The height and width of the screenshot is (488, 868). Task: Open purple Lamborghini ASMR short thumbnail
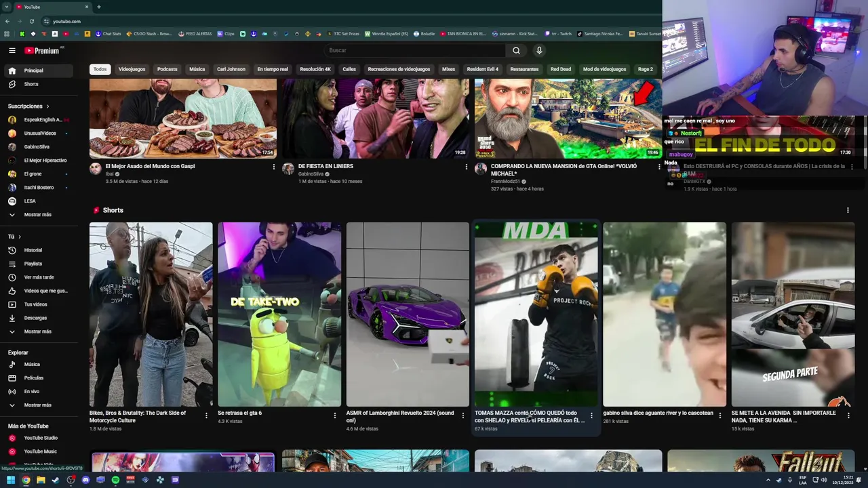coord(408,314)
